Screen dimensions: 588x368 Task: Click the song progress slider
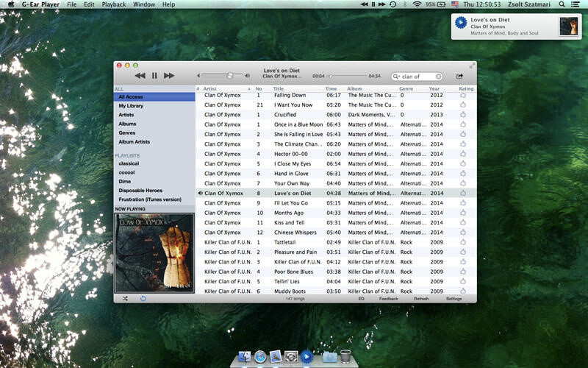click(348, 77)
